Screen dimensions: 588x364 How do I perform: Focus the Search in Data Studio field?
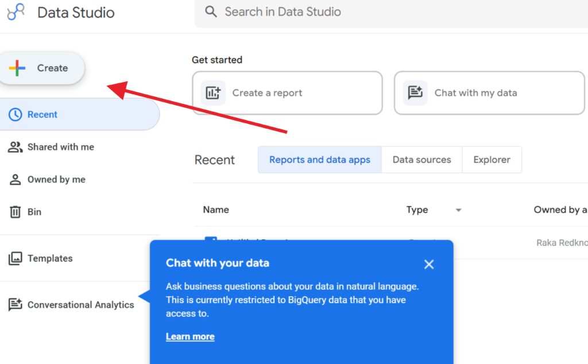(391, 13)
